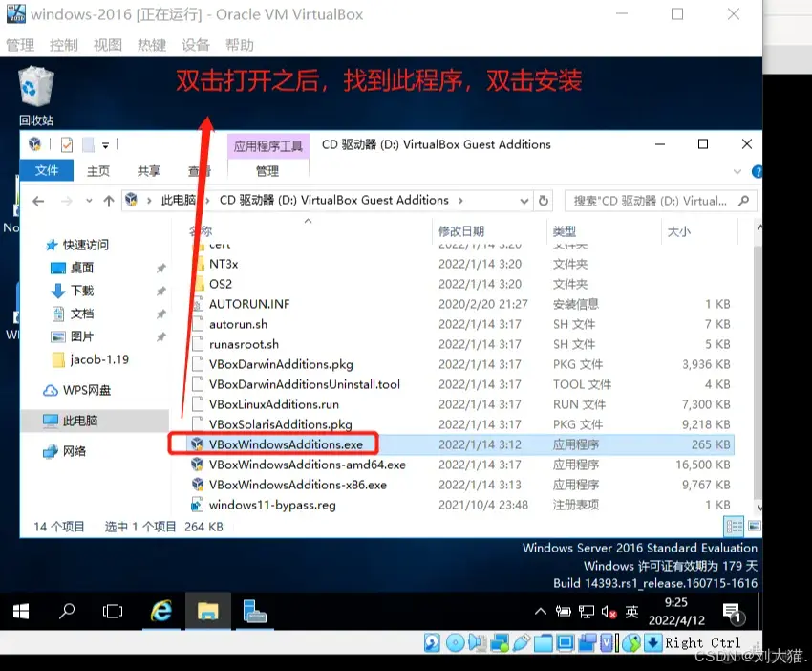
Task: Click the shared folders icon in VirtualBox status bar
Action: pyautogui.click(x=544, y=643)
